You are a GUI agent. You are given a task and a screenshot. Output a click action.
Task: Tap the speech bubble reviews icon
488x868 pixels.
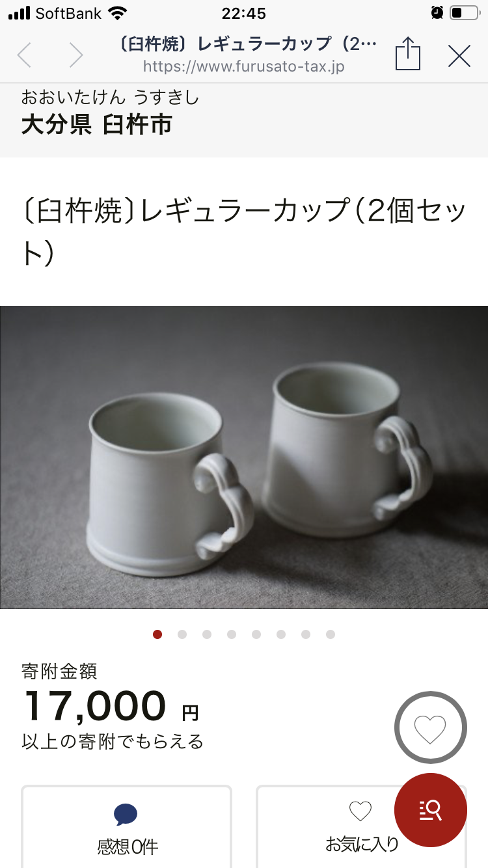click(126, 815)
